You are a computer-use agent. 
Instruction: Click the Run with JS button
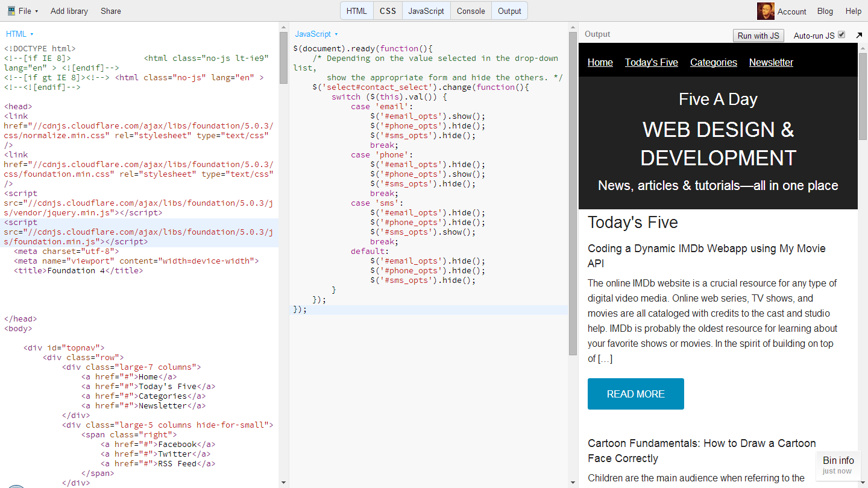tap(758, 36)
